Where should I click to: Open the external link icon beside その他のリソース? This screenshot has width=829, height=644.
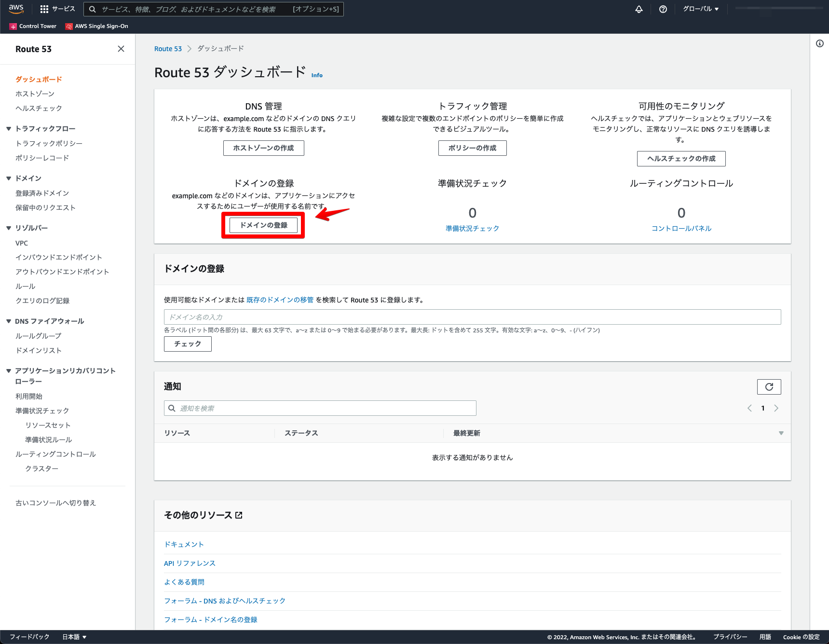(239, 515)
